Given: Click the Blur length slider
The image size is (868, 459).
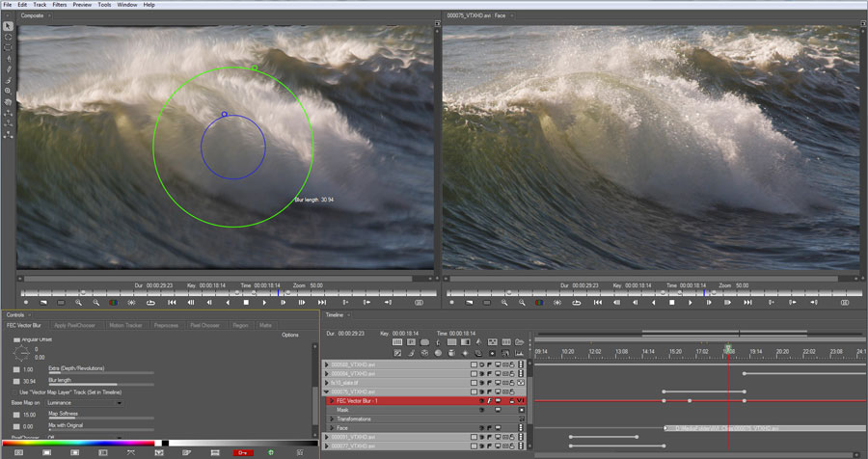Looking at the screenshot, I should tap(100, 384).
